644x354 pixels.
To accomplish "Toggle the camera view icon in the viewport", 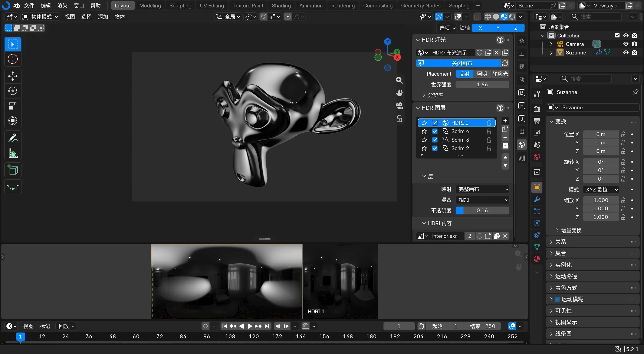I will tap(399, 106).
